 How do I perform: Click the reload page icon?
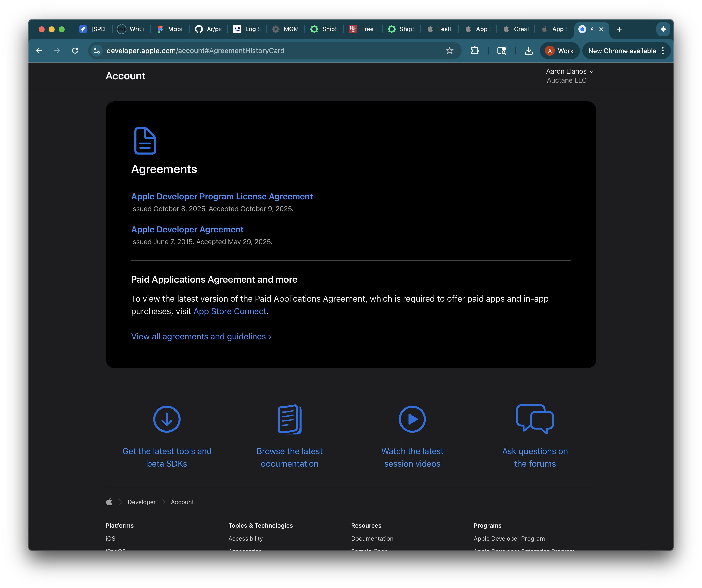pyautogui.click(x=75, y=51)
